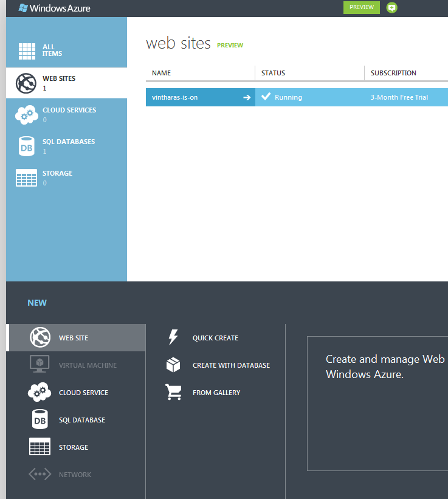The width and height of the screenshot is (448, 499).
Task: Click the From Gallery shopping cart icon
Action: tap(173, 392)
